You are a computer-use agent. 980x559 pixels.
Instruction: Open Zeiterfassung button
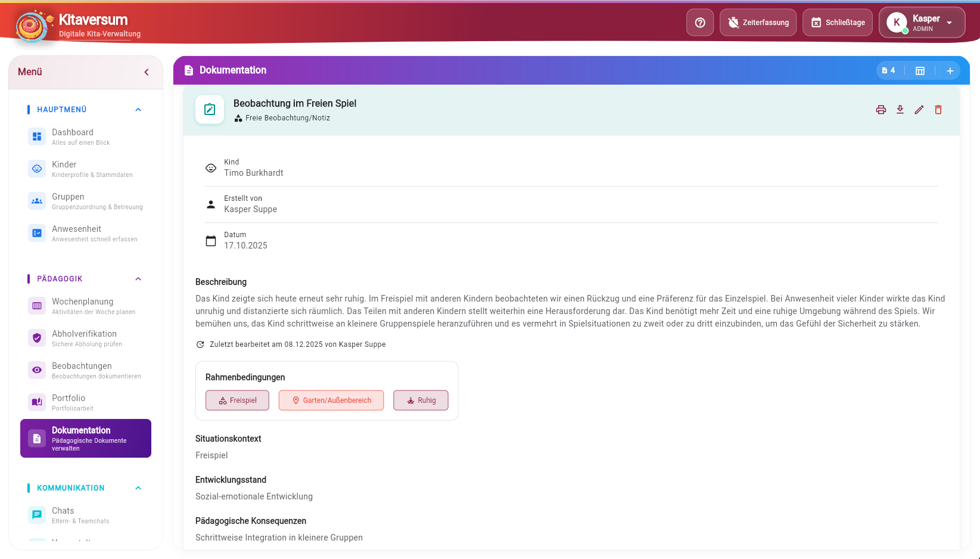[x=757, y=23]
